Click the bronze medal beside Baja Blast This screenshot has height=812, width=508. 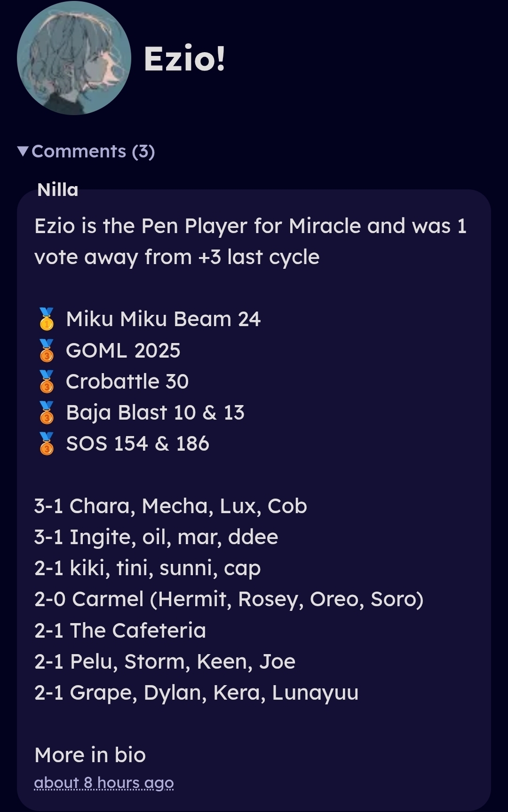coord(47,413)
